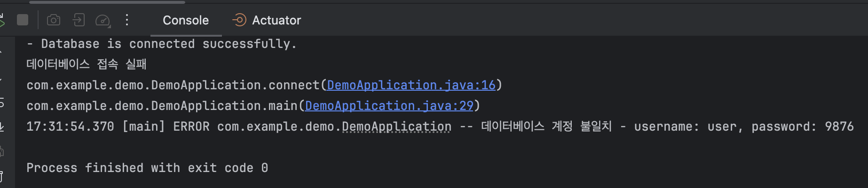Click '데이터베이스 계정 불일치' message text
868x188 pixels.
[x=546, y=126]
